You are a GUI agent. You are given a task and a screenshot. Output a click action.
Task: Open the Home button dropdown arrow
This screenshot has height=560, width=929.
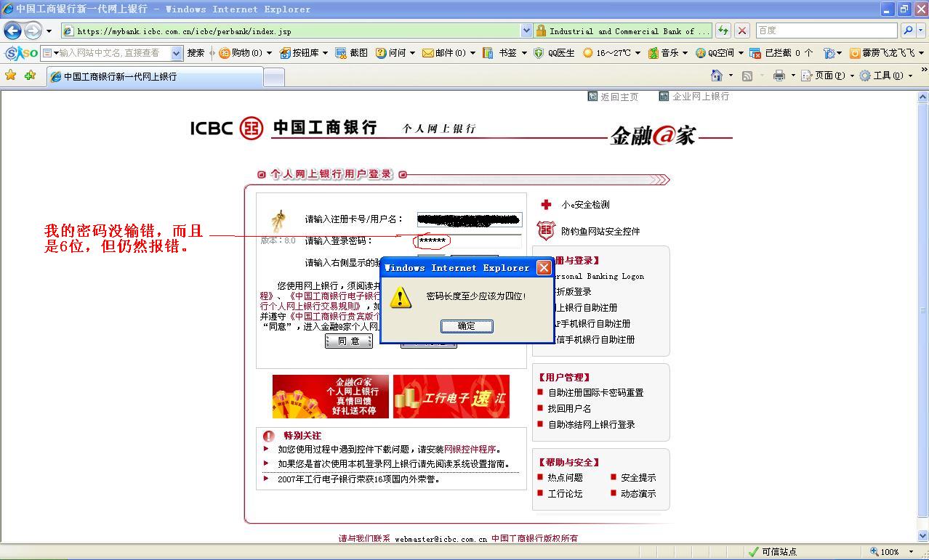click(x=731, y=76)
